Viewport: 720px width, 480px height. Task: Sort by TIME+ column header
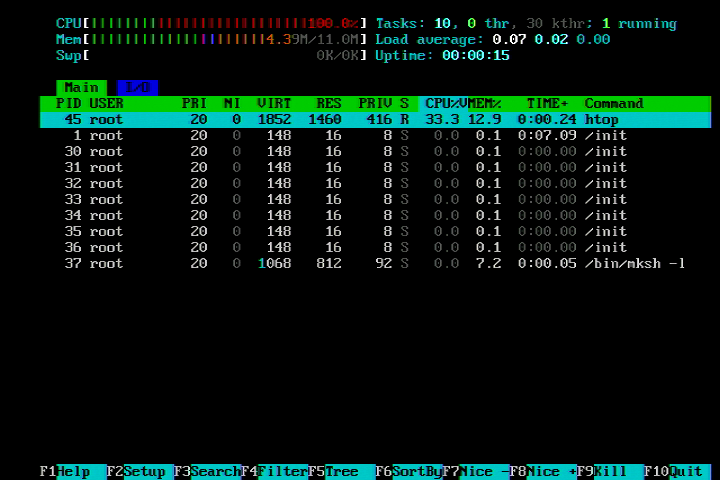coord(547,103)
